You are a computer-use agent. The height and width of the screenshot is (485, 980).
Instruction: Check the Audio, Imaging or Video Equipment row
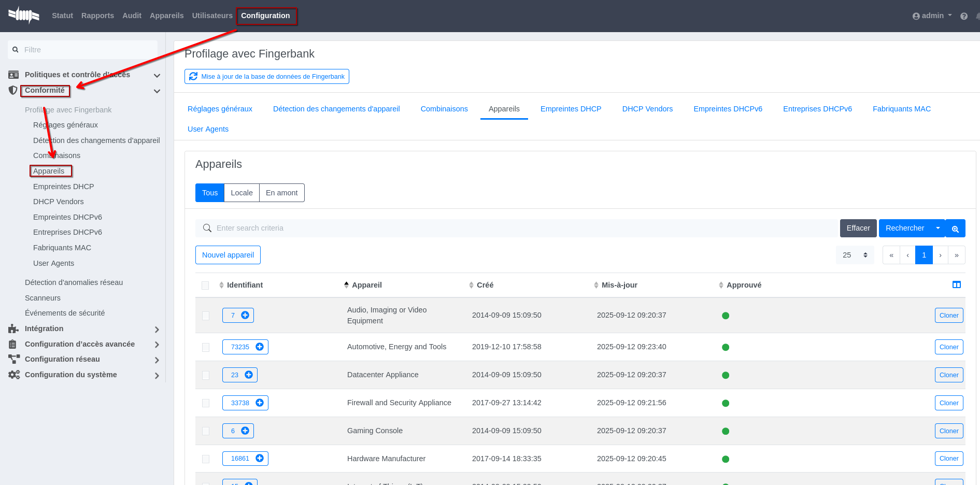pyautogui.click(x=206, y=316)
